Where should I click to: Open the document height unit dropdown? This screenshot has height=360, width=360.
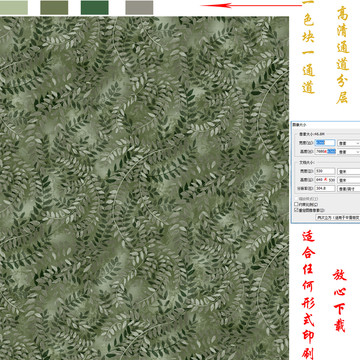point(349,180)
